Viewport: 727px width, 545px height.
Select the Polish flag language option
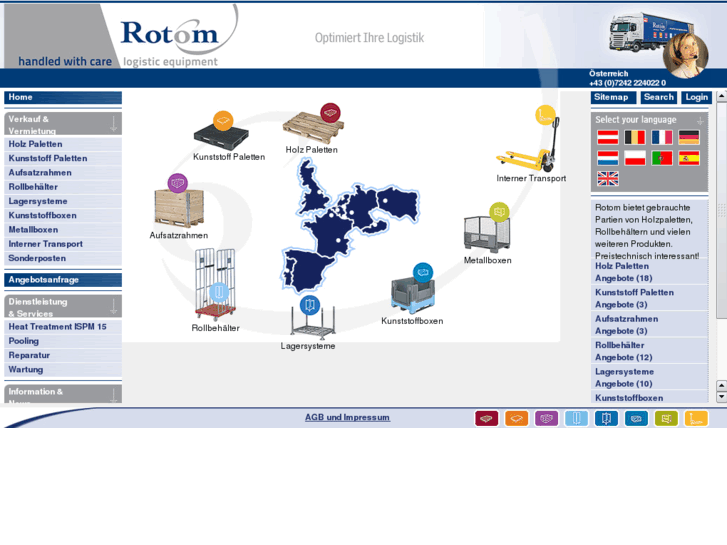[635, 158]
